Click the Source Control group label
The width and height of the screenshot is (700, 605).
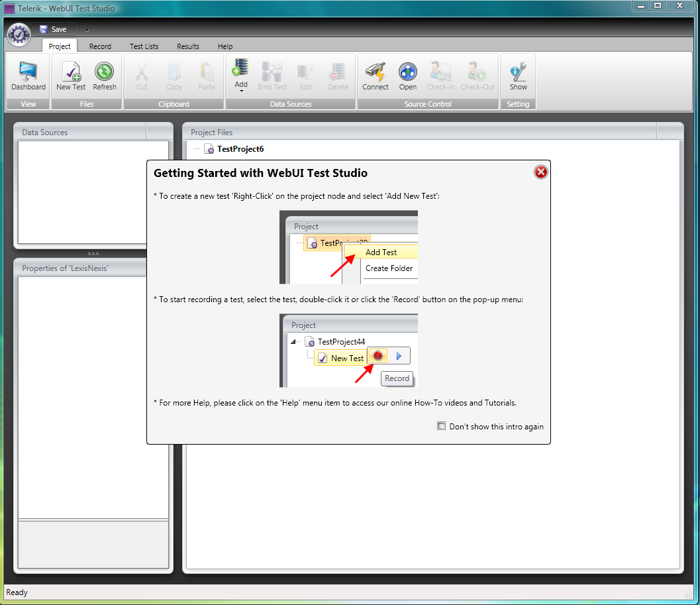(x=428, y=103)
